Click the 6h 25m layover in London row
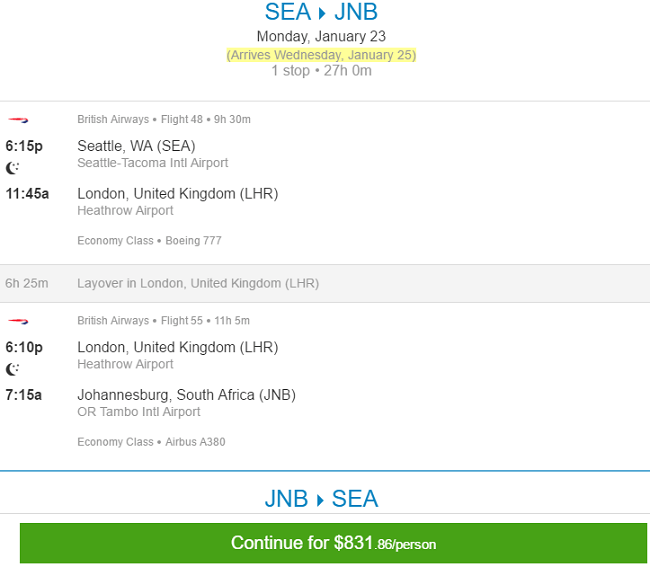 [325, 284]
